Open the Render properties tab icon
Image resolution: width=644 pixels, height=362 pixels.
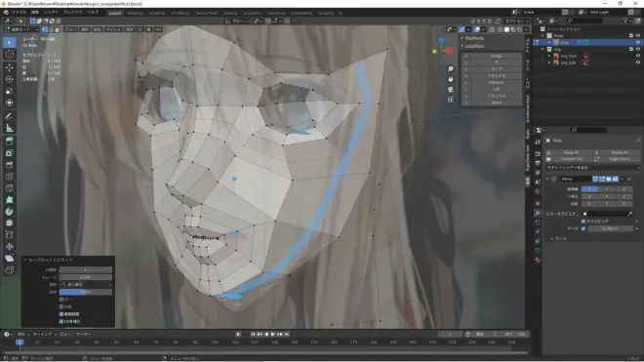(x=538, y=153)
